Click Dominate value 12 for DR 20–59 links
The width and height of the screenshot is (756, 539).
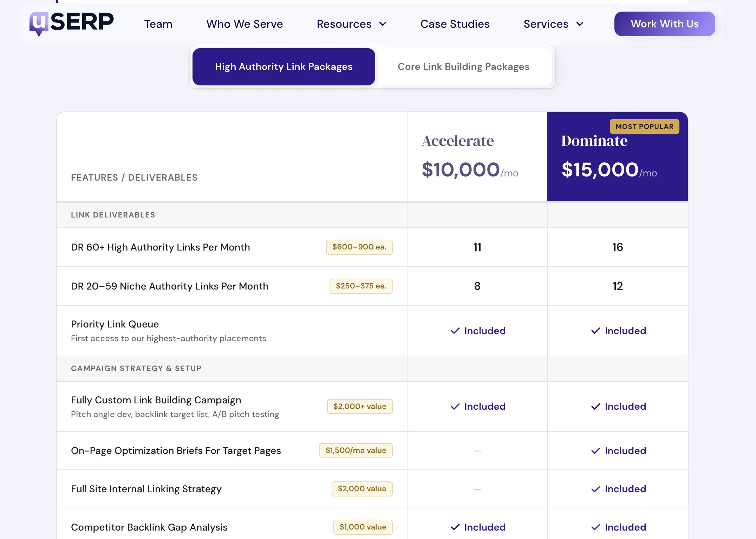click(x=618, y=286)
